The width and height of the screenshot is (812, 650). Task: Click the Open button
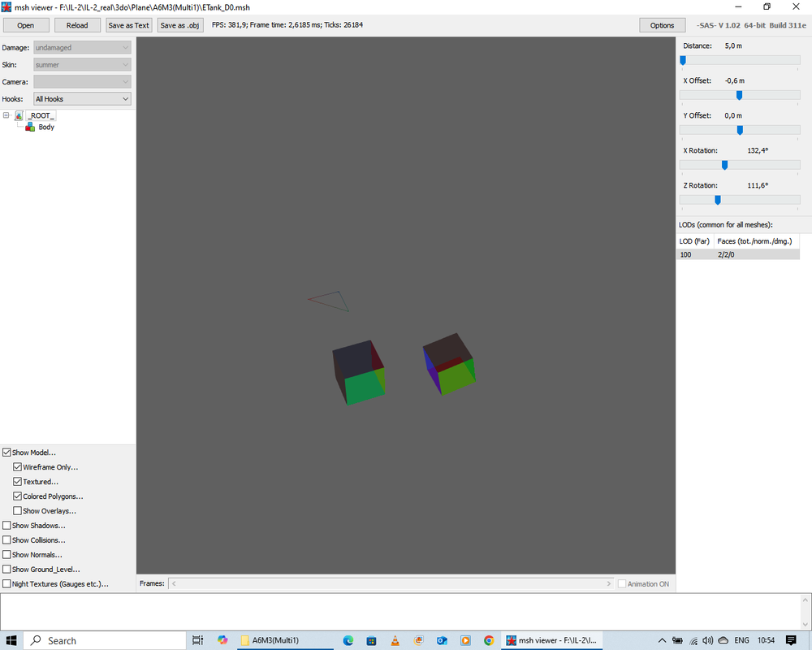click(x=26, y=25)
